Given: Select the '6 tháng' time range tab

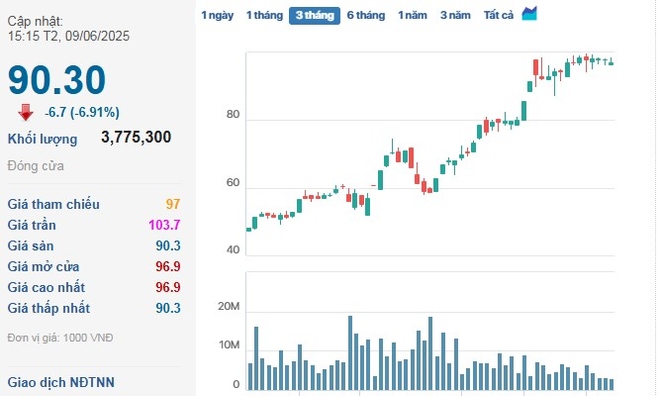Looking at the screenshot, I should [366, 15].
